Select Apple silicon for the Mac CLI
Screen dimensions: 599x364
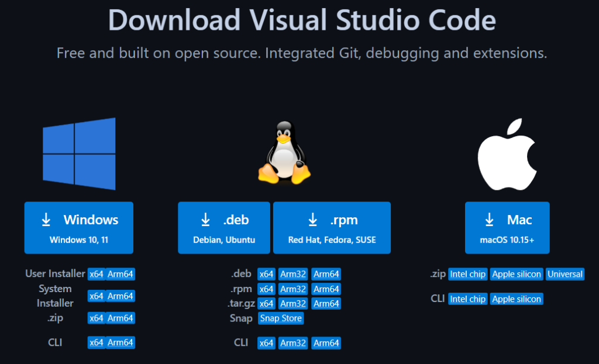517,299
